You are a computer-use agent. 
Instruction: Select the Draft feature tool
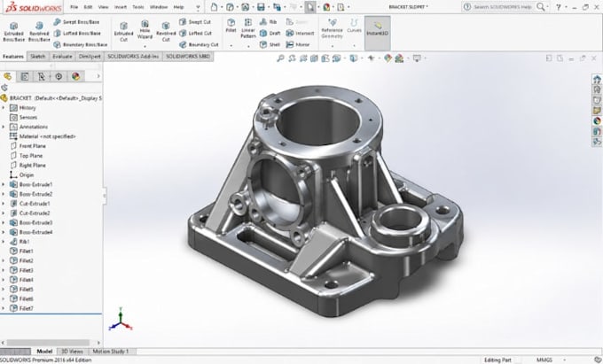click(270, 34)
